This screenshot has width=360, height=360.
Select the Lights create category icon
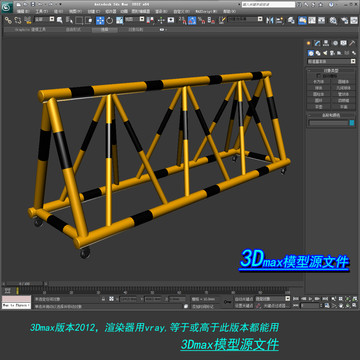(325, 53)
